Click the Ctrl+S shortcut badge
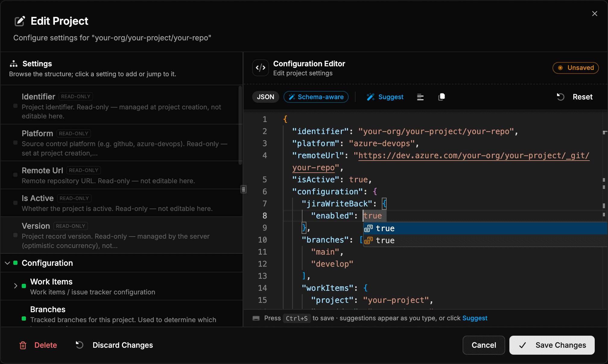Image resolution: width=608 pixels, height=364 pixels. coord(297,318)
